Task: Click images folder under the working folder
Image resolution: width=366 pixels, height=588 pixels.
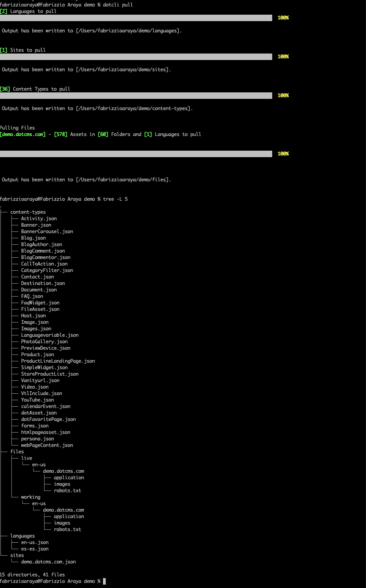Action: [x=62, y=523]
